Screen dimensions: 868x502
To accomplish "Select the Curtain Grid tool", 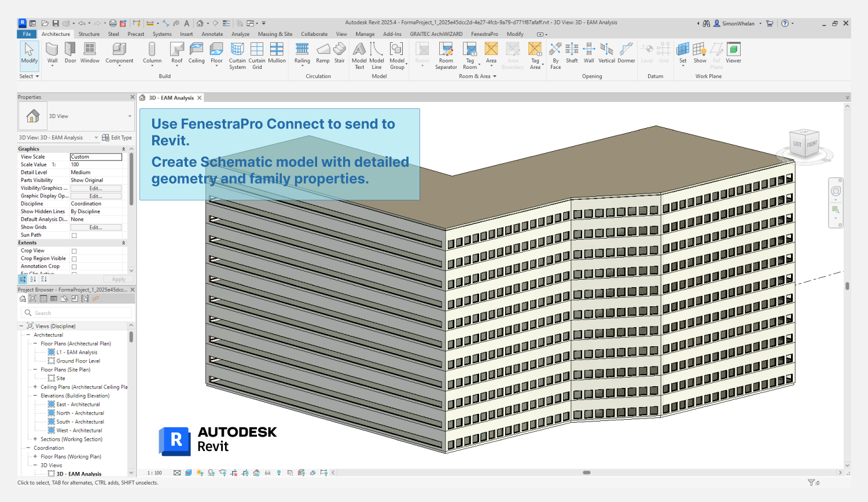I will [x=257, y=56].
